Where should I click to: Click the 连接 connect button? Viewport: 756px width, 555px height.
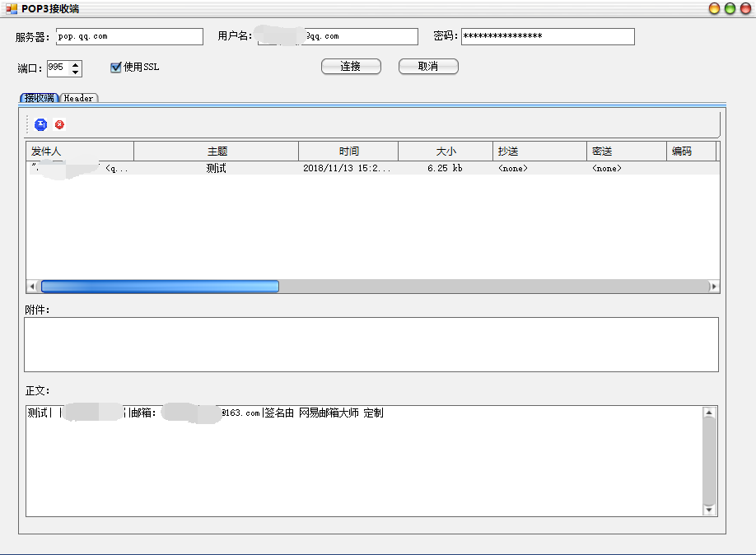[x=351, y=66]
